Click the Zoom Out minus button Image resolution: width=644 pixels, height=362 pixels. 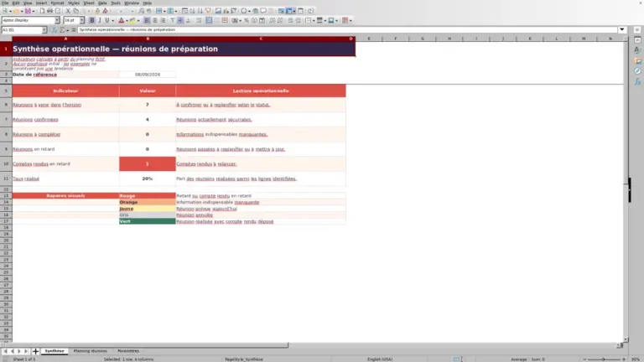[x=584, y=359]
